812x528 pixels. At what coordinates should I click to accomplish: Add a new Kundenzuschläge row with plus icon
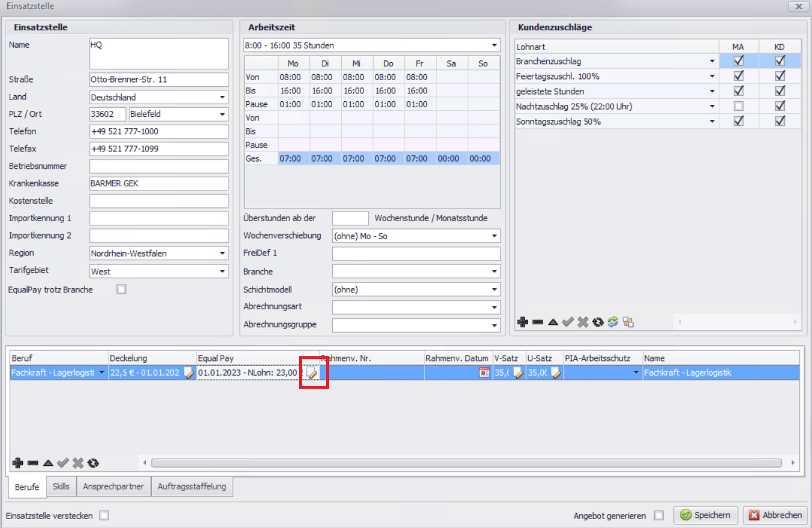pos(523,322)
